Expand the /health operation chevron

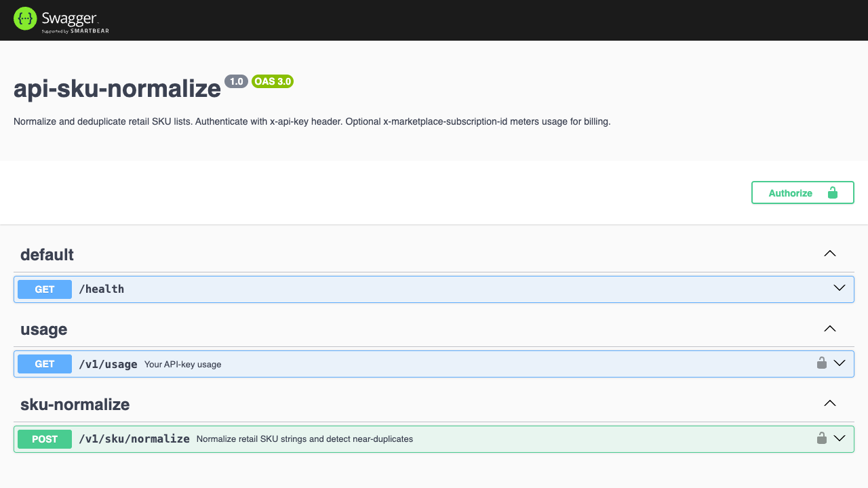tap(840, 288)
